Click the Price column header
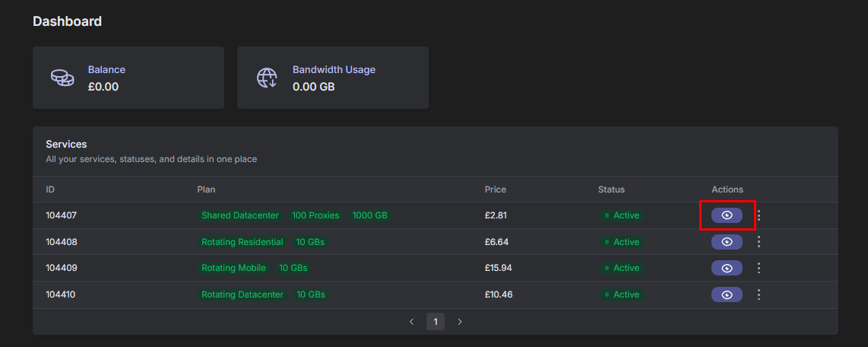This screenshot has height=347, width=868. pyautogui.click(x=495, y=189)
